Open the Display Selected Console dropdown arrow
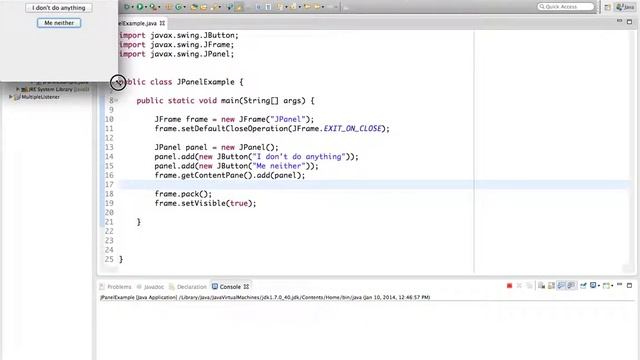640x360 pixels. point(599,286)
